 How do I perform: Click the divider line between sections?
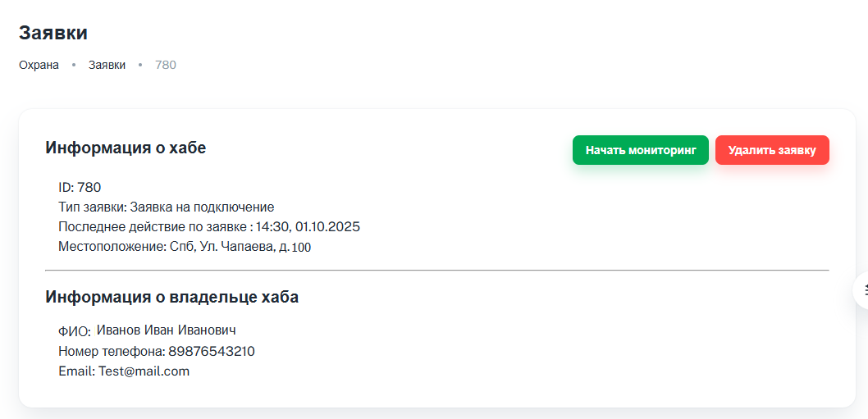436,270
